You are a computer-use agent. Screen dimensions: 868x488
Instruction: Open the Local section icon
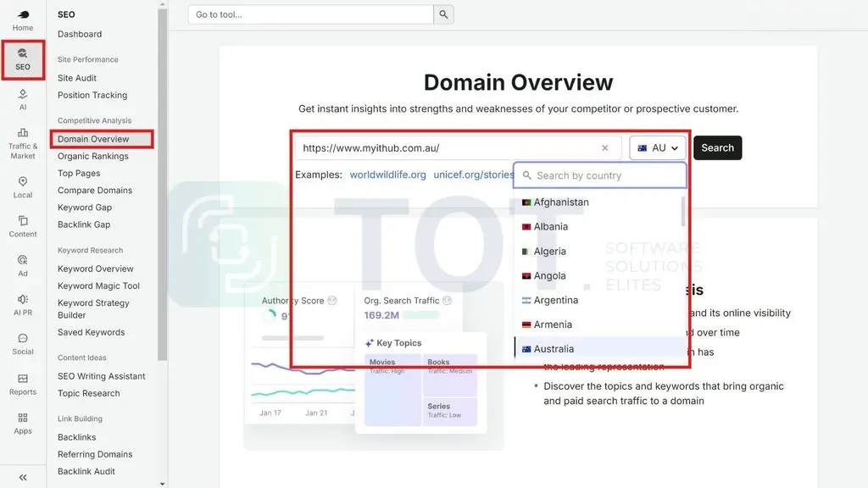coord(23,187)
